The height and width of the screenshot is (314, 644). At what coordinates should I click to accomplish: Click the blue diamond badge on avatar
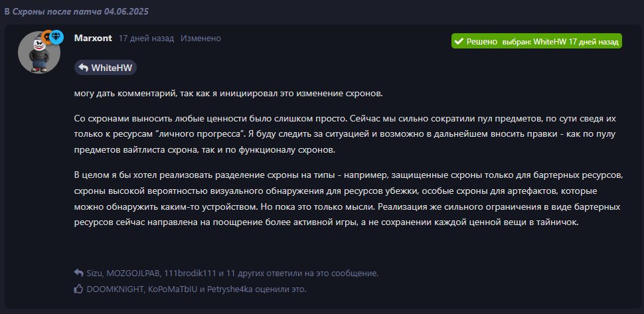pyautogui.click(x=56, y=37)
